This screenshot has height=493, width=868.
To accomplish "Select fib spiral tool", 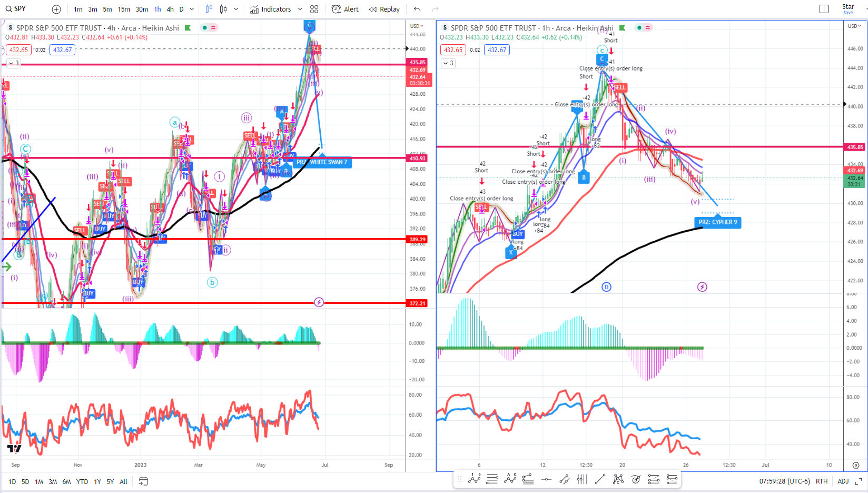I will click(636, 479).
